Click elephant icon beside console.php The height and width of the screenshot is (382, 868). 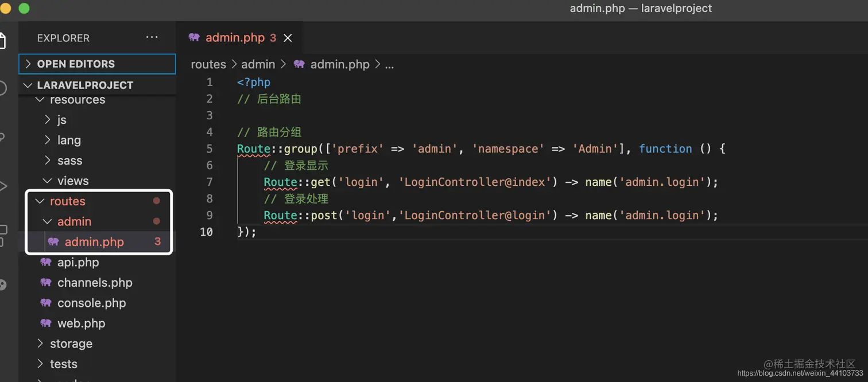click(46, 303)
